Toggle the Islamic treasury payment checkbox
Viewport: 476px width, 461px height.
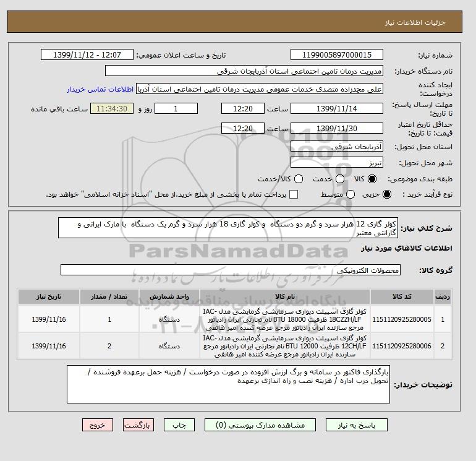294,194
